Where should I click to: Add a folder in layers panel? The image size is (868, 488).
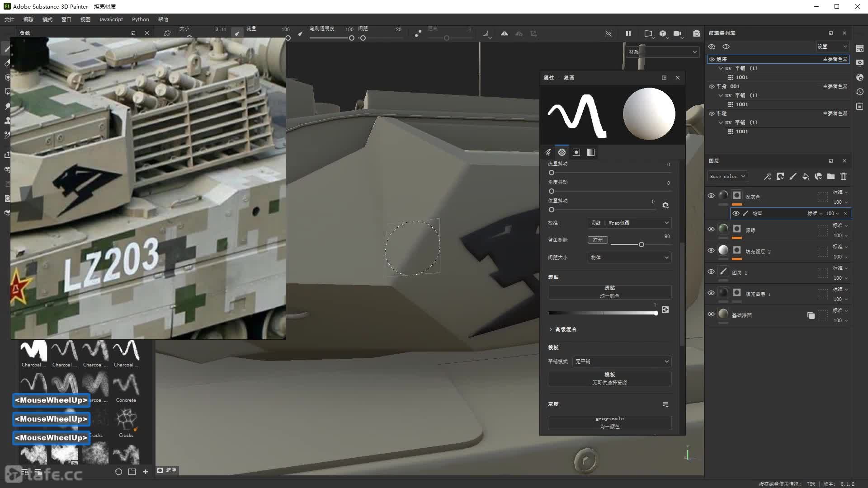pos(831,177)
